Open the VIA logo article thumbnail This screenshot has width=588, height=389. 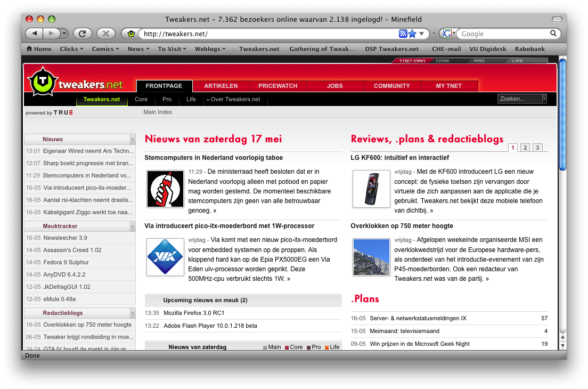coord(165,257)
